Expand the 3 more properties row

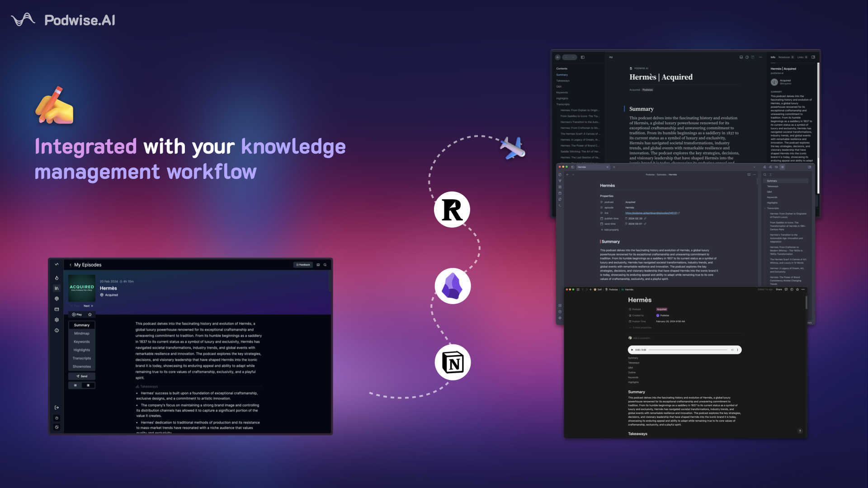[x=642, y=328]
